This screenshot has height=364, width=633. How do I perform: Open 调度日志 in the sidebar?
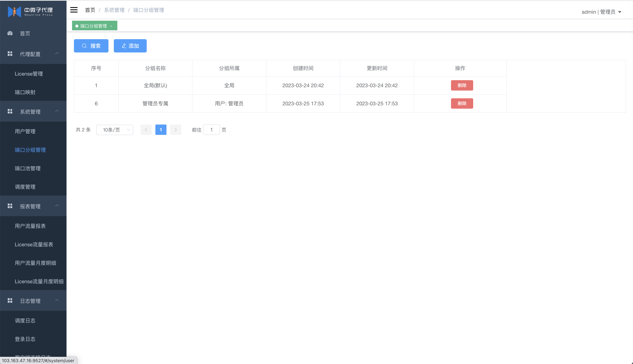coord(33,321)
